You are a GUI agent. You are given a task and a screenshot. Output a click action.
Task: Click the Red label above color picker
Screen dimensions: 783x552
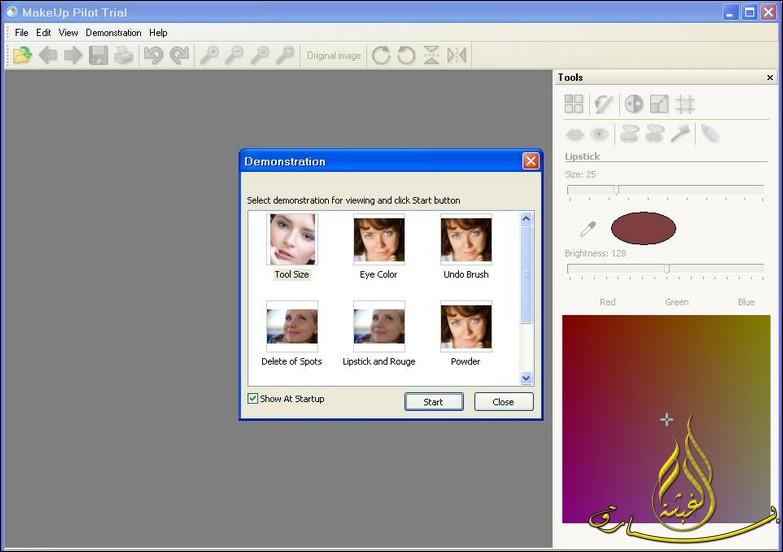click(607, 302)
